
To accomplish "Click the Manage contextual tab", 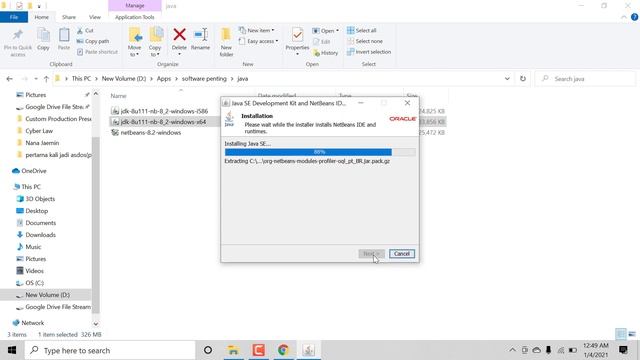I will pos(135,6).
